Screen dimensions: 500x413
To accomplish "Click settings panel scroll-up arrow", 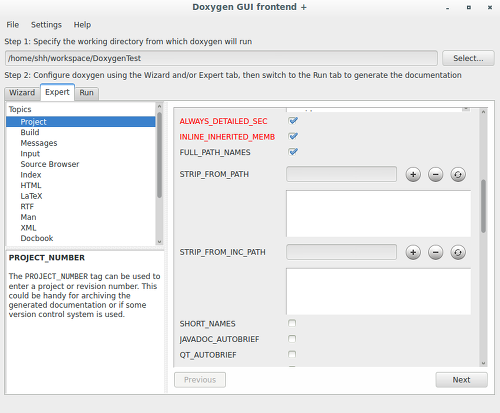I will click(x=483, y=112).
